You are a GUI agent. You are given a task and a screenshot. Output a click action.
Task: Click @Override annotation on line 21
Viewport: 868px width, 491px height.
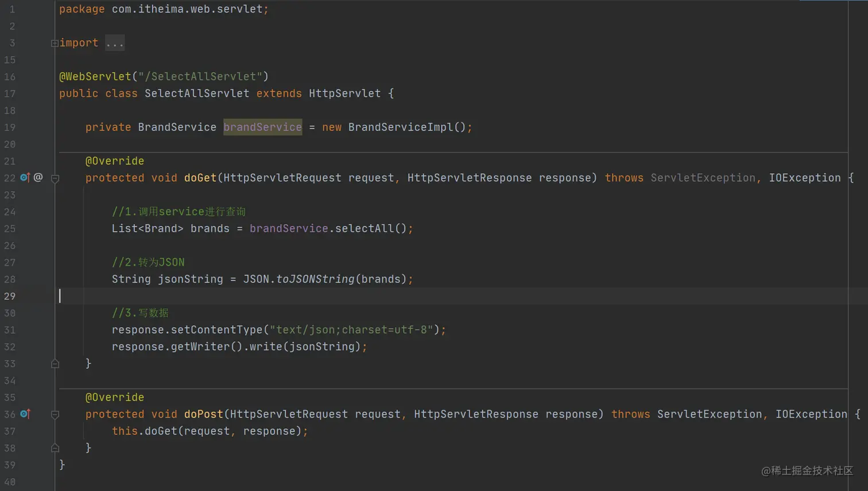click(115, 161)
